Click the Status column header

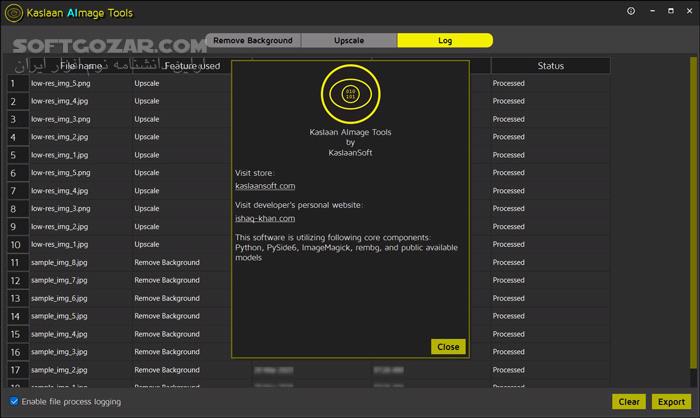(550, 66)
